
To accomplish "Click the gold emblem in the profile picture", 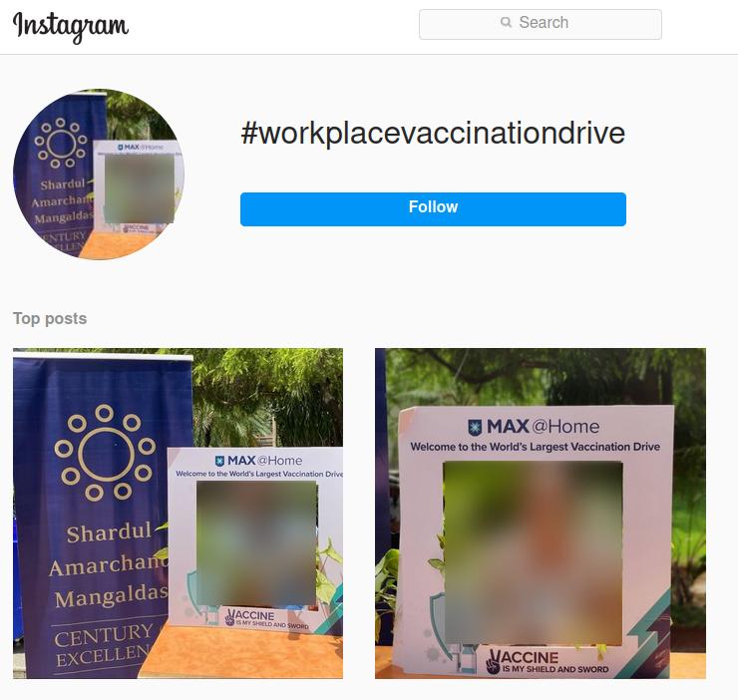I will pyautogui.click(x=61, y=143).
